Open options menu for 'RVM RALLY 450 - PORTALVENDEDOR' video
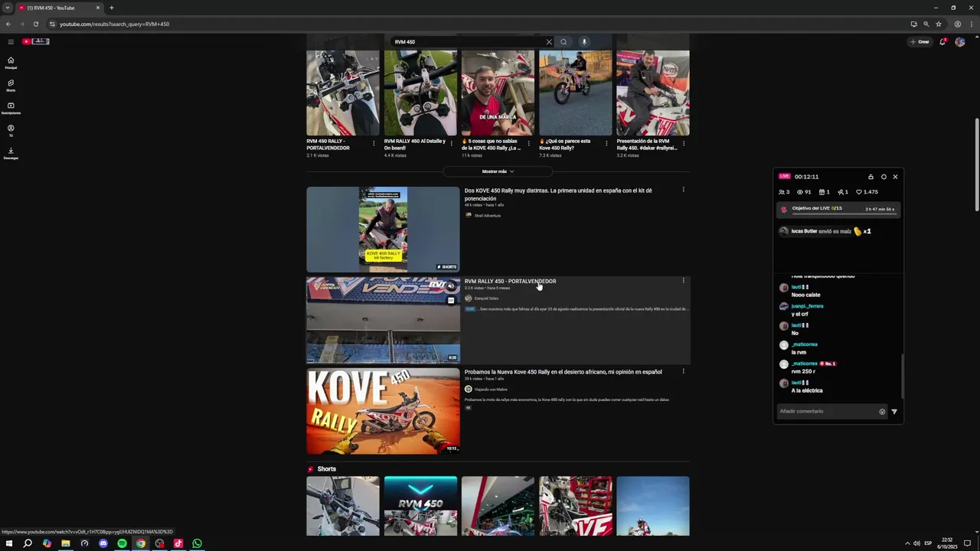980x551 pixels. [684, 281]
